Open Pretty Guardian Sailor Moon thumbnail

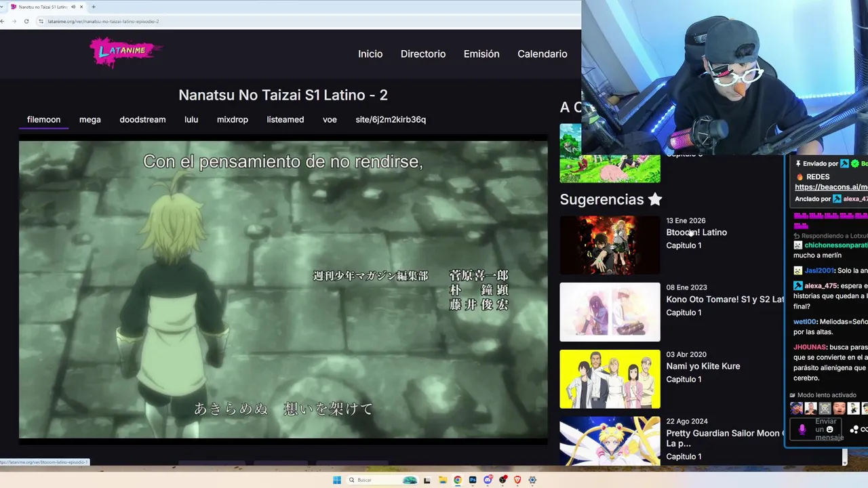pos(610,441)
